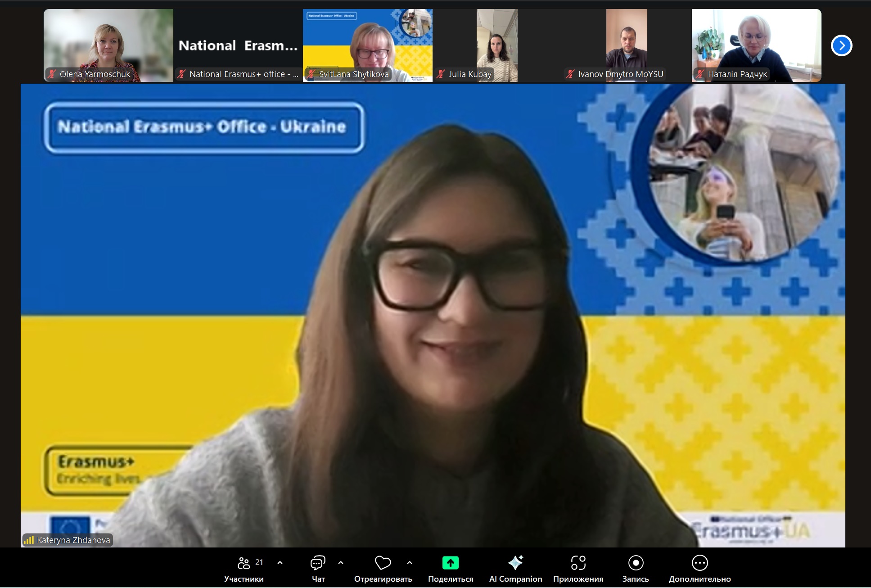This screenshot has width=871, height=588.
Task: Expand the arrow next to Чат
Action: pos(341,562)
